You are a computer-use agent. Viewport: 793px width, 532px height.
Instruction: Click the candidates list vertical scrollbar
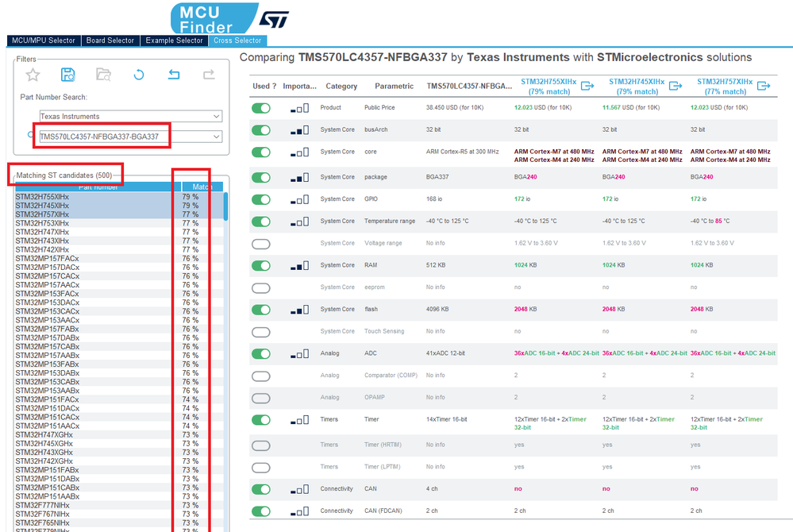(x=225, y=206)
